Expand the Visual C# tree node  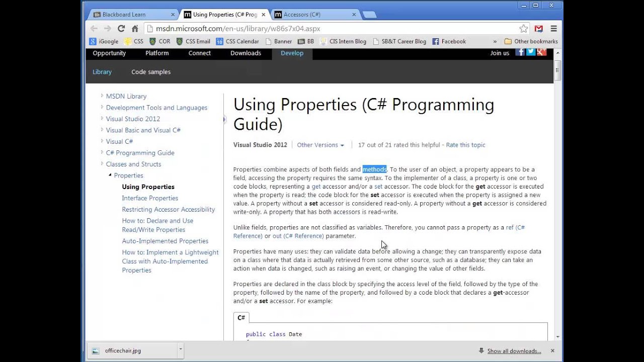point(102,141)
